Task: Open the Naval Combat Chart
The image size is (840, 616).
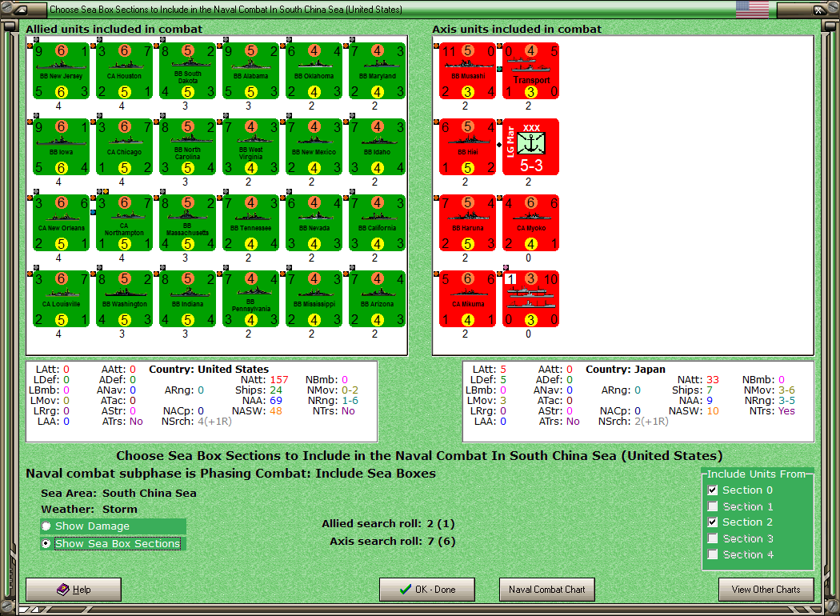Action: [547, 590]
